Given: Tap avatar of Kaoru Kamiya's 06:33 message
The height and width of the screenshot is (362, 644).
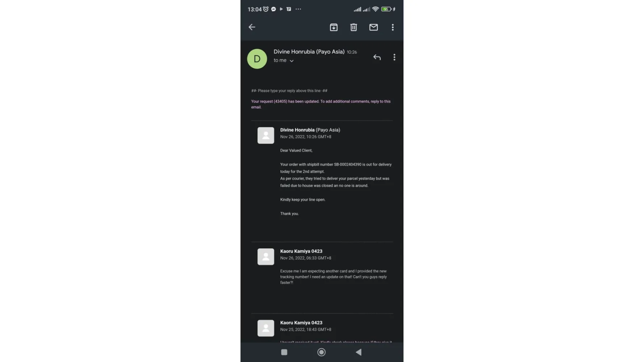Looking at the screenshot, I should click(x=265, y=257).
